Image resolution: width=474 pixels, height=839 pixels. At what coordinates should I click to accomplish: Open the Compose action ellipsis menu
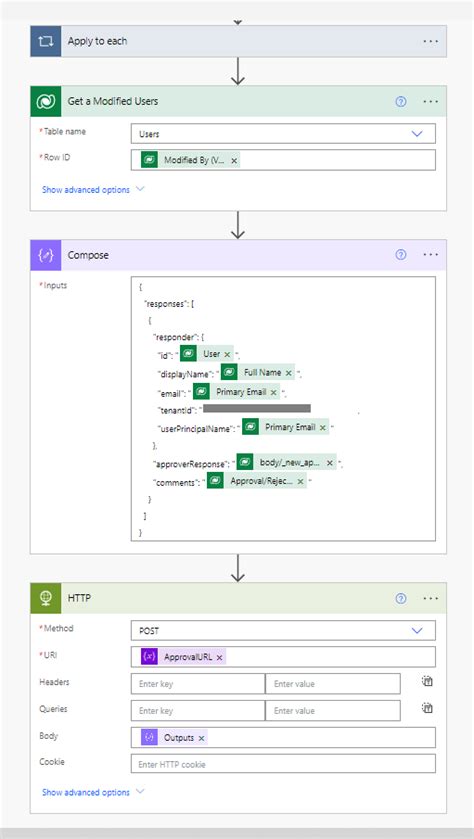(431, 255)
